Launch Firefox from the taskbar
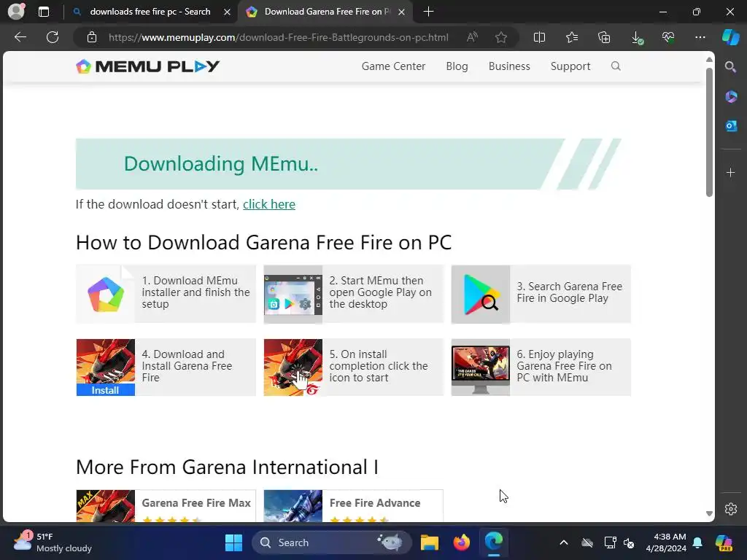 point(461,542)
